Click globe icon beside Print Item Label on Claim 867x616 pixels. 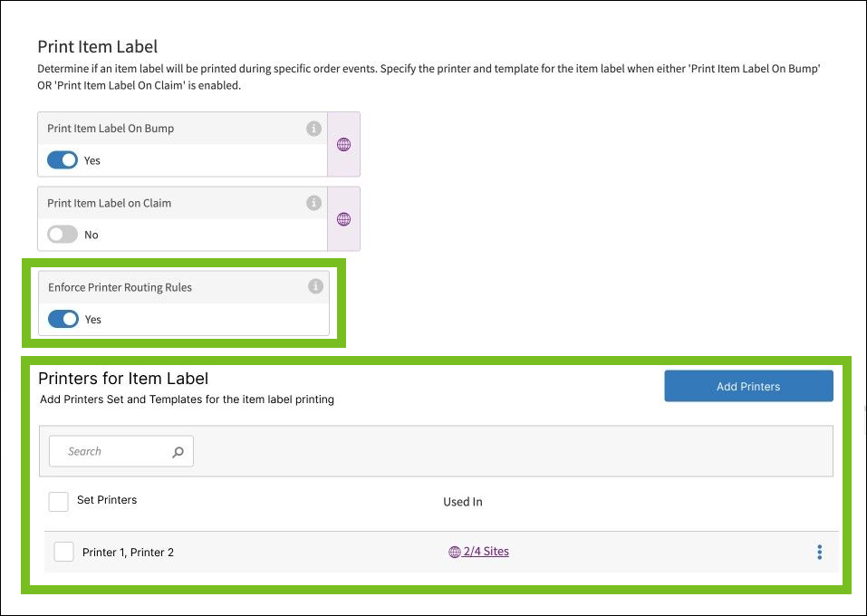[x=343, y=218]
